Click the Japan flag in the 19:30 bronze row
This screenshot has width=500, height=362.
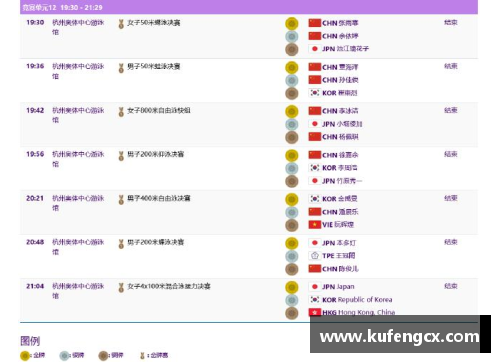(x=314, y=49)
